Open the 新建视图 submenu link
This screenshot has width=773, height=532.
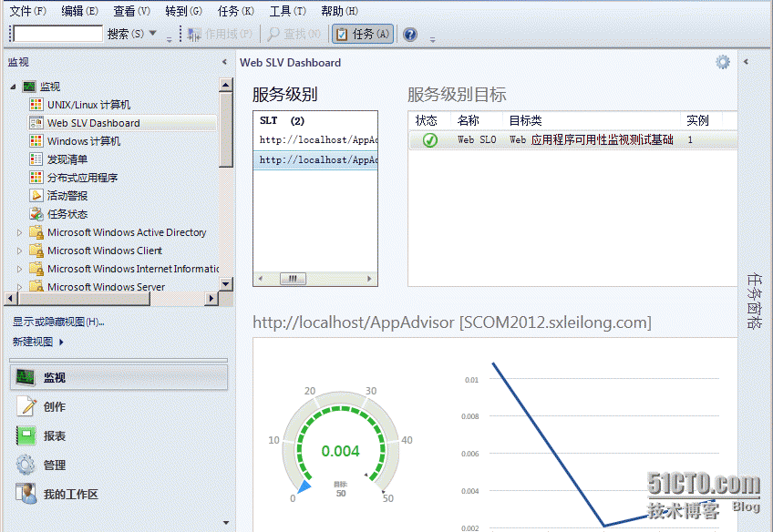point(38,342)
